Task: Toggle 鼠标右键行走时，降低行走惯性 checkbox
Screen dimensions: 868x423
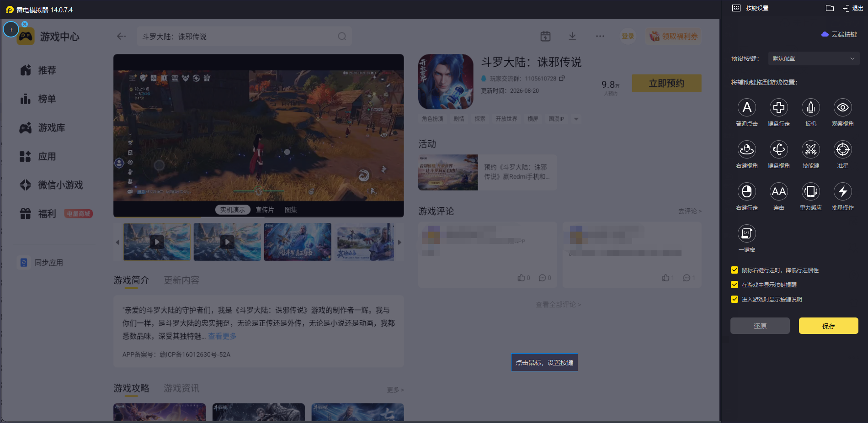Action: point(735,270)
